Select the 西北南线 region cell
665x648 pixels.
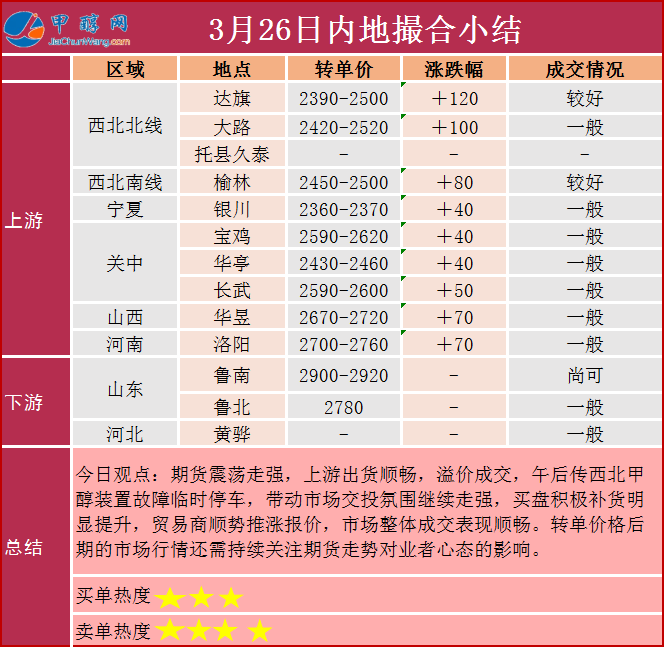(125, 182)
